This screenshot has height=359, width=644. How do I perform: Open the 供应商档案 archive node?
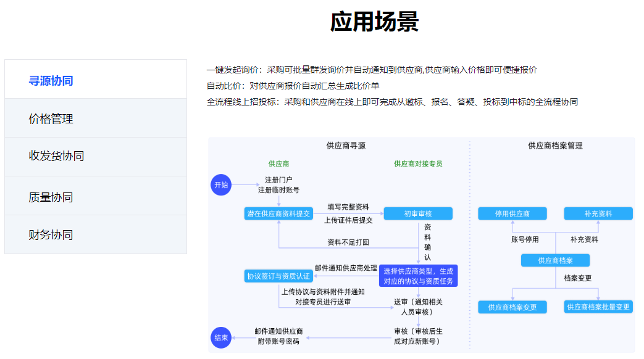coord(555,260)
